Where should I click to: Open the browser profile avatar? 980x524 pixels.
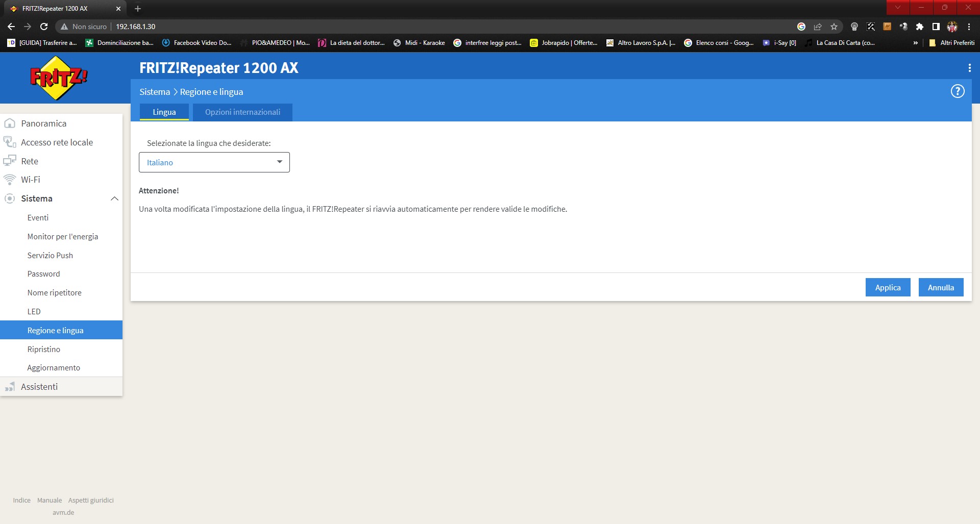tap(952, 27)
